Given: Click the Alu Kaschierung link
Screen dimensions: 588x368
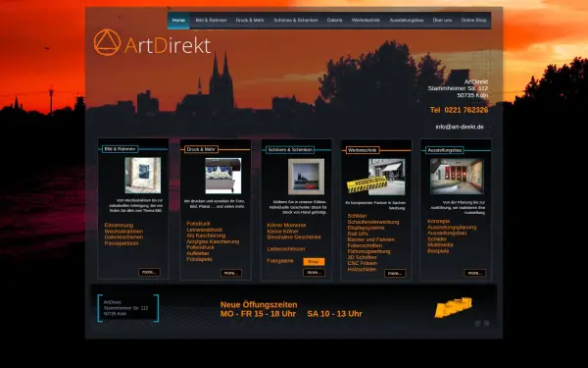Looking at the screenshot, I should pos(206,236).
